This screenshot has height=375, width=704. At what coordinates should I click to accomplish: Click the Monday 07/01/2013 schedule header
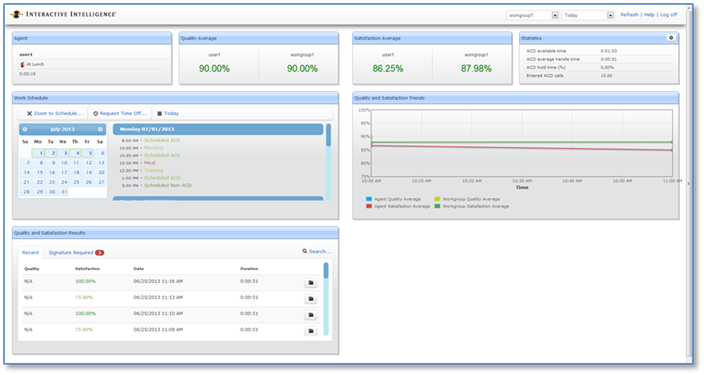(218, 129)
